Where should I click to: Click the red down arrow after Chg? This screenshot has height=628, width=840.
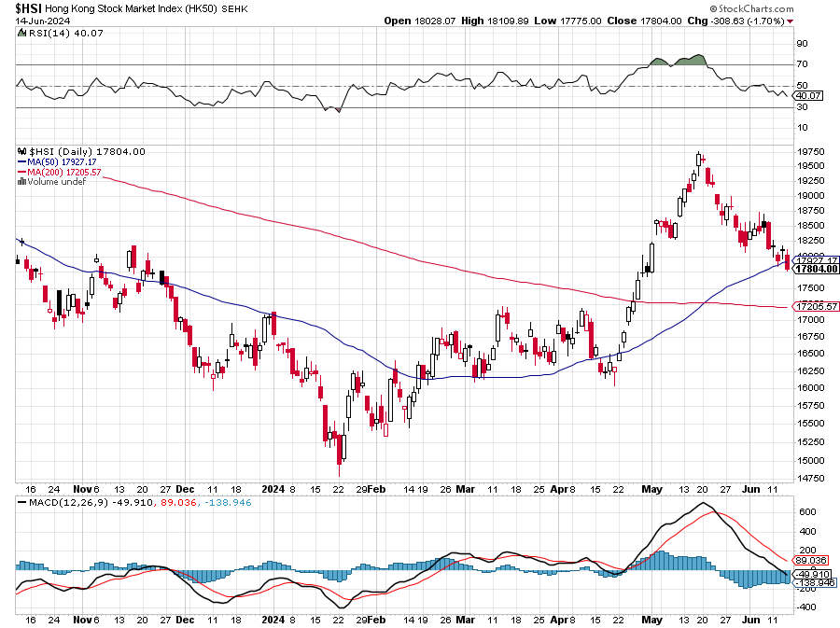coord(791,21)
